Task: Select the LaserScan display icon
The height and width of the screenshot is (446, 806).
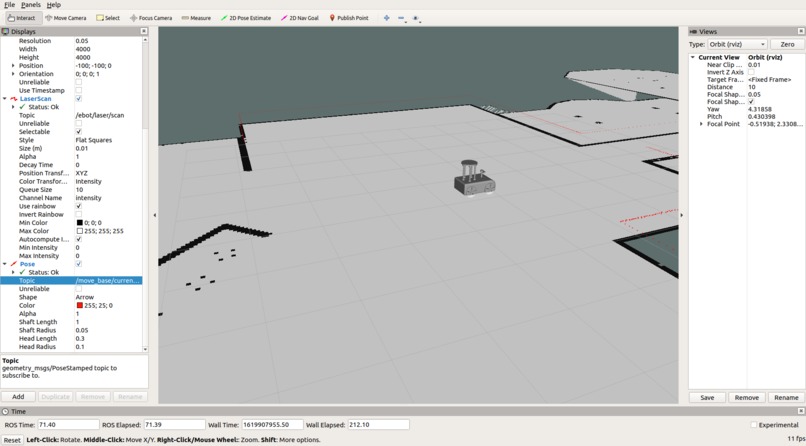Action: pos(14,99)
